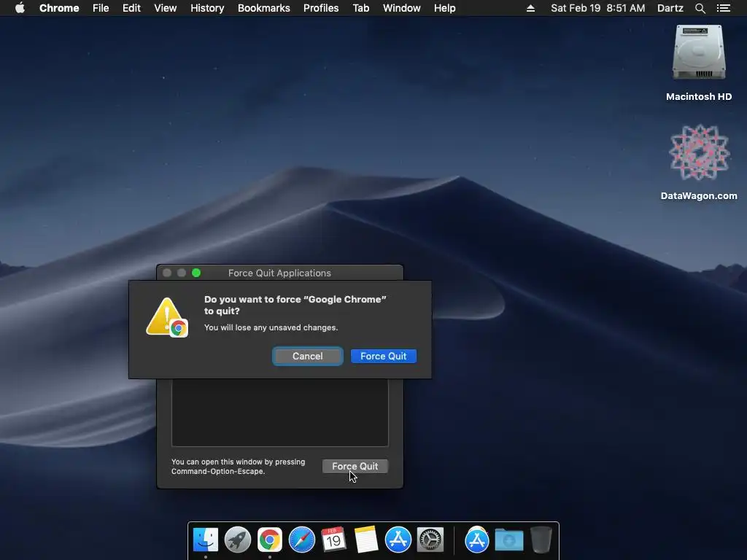Click the Force Quit Applications title bar
This screenshot has width=747, height=560.
[x=279, y=273]
